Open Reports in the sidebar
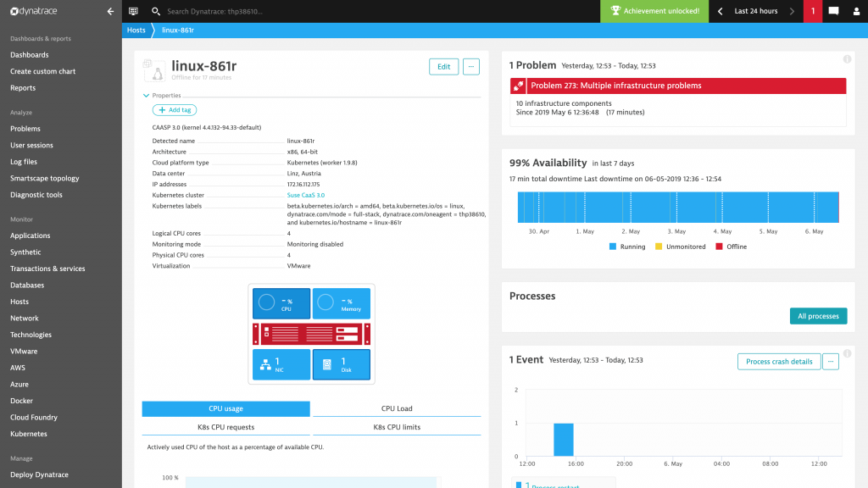The height and width of the screenshot is (488, 868). point(23,88)
